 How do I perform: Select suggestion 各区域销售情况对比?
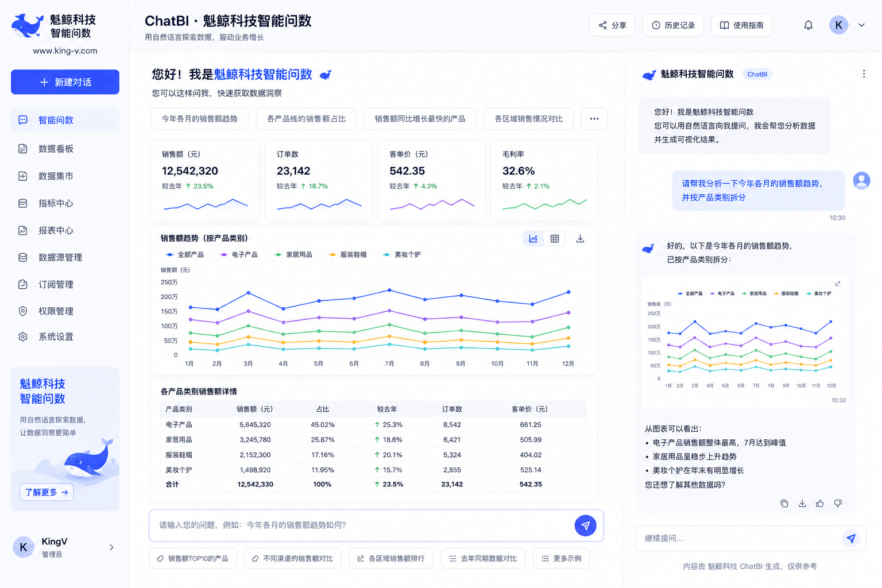(529, 119)
